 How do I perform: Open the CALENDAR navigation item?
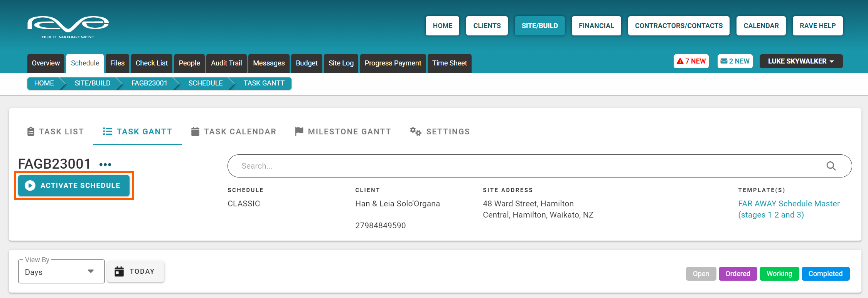click(x=761, y=26)
